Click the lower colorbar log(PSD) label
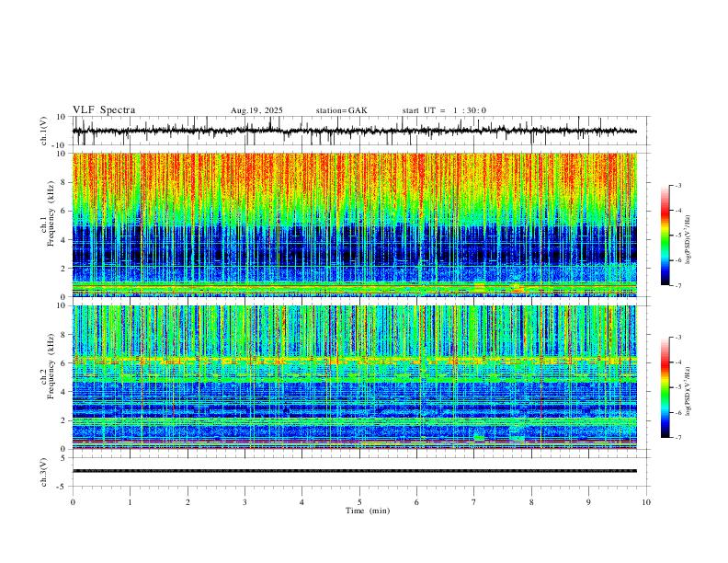The width and height of the screenshot is (728, 563). pos(688,391)
